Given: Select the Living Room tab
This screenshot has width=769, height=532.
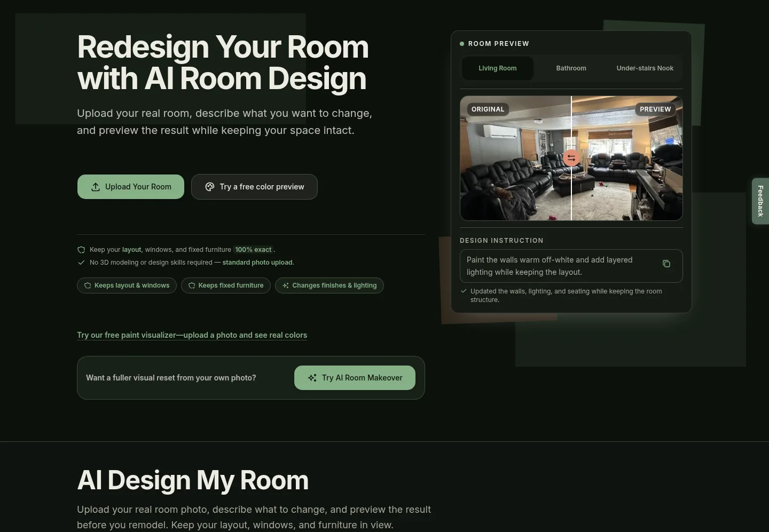Looking at the screenshot, I should tap(498, 68).
